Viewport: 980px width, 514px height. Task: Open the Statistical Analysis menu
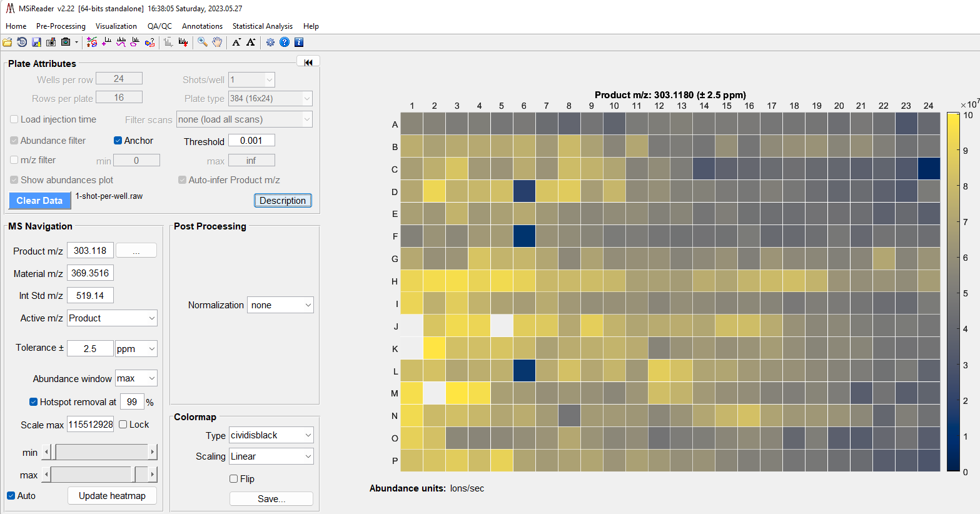[262, 26]
